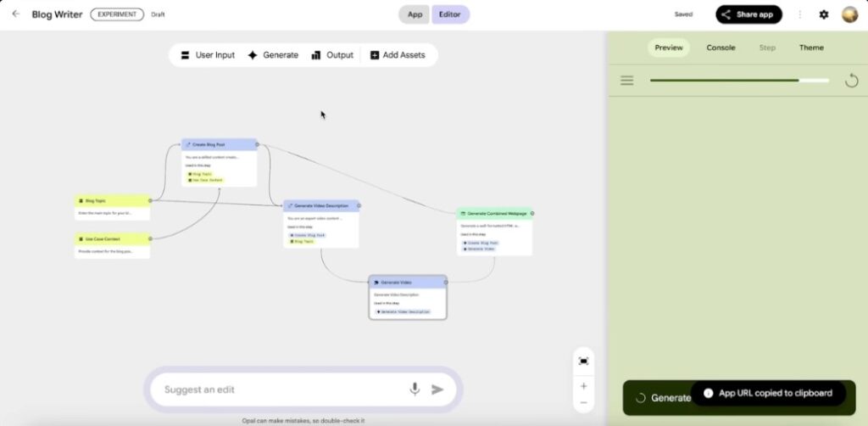Click the user profile avatar

pos(849,14)
